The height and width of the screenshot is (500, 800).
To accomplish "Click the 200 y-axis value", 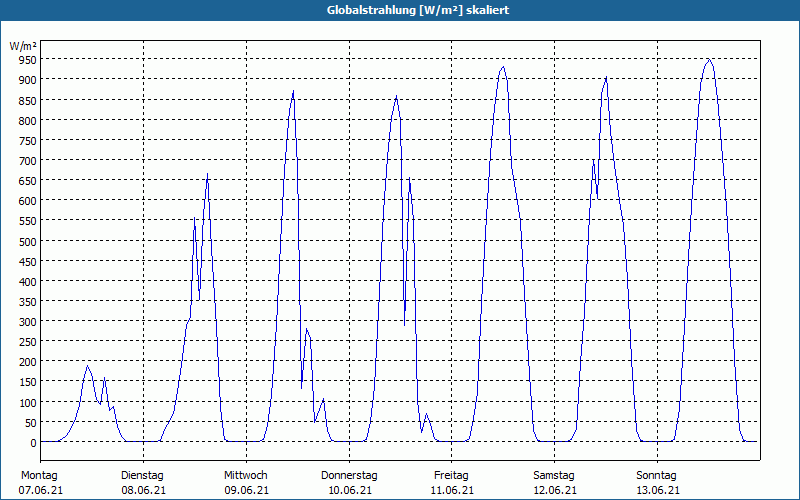I will 27,362.
